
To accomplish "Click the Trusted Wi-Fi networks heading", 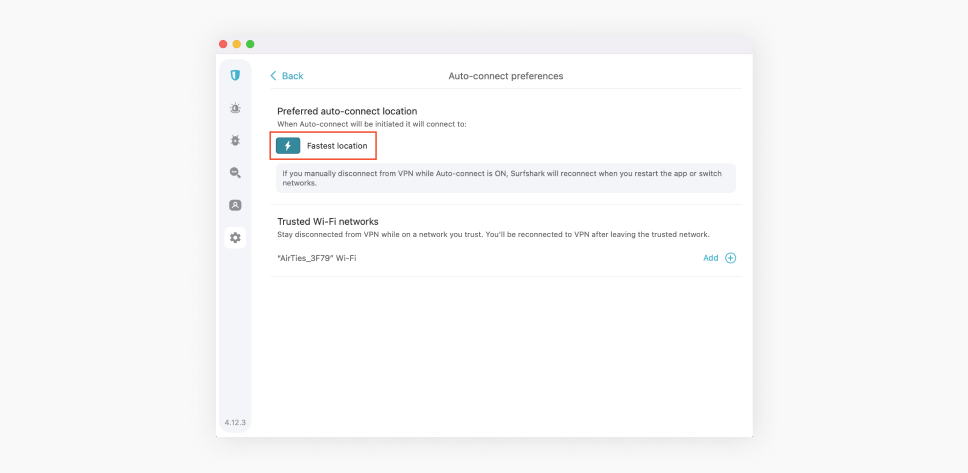I will (x=328, y=221).
